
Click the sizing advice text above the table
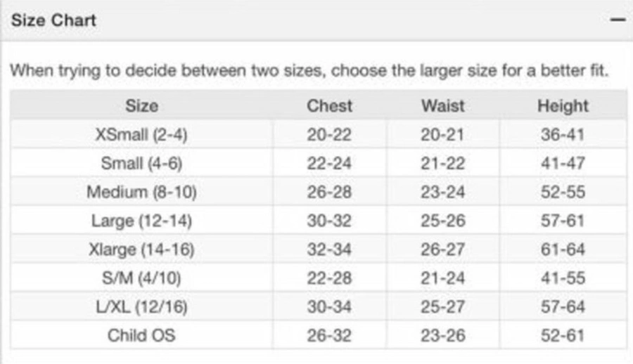pos(309,71)
